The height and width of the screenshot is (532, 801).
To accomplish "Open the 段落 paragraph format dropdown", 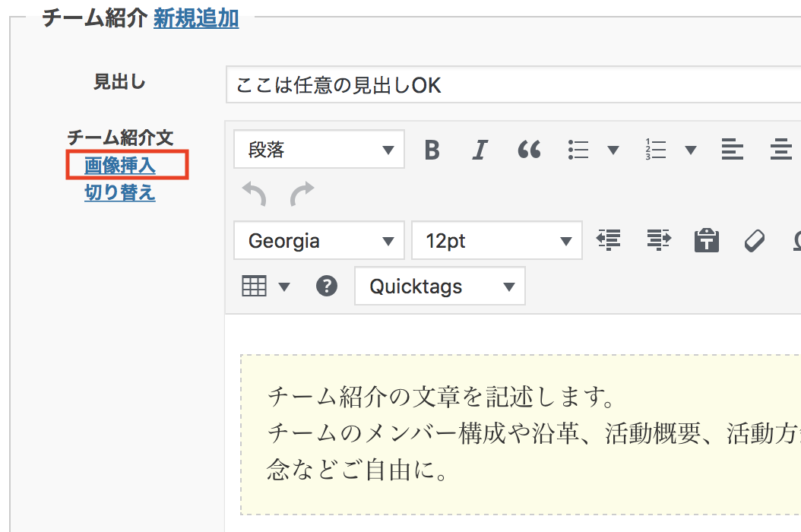I will pyautogui.click(x=318, y=149).
